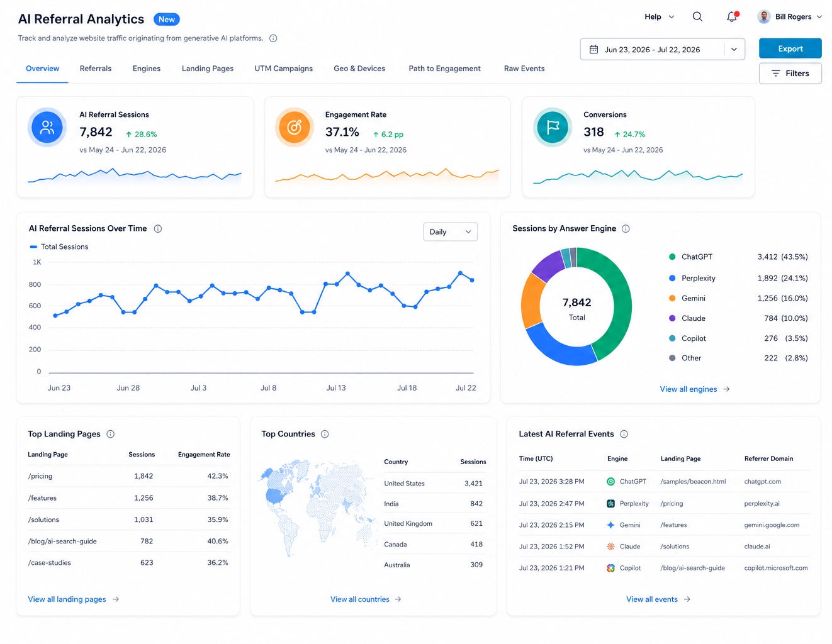Toggle Other legend entry
The width and height of the screenshot is (832, 644).
[x=685, y=358]
